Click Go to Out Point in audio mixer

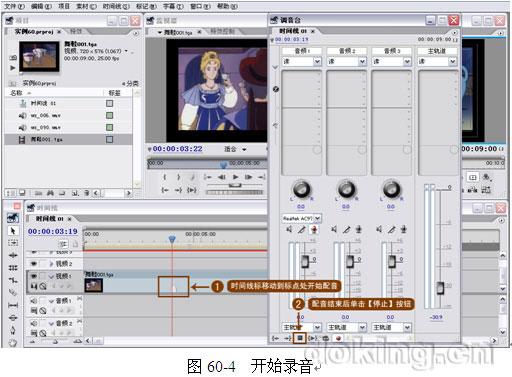tap(287, 338)
